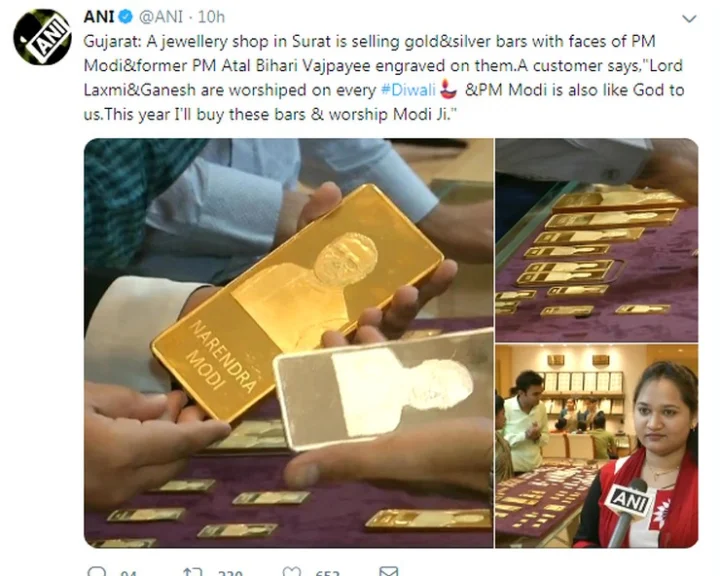The width and height of the screenshot is (720, 576).
Task: Open the @ANI handle link
Action: [161, 17]
